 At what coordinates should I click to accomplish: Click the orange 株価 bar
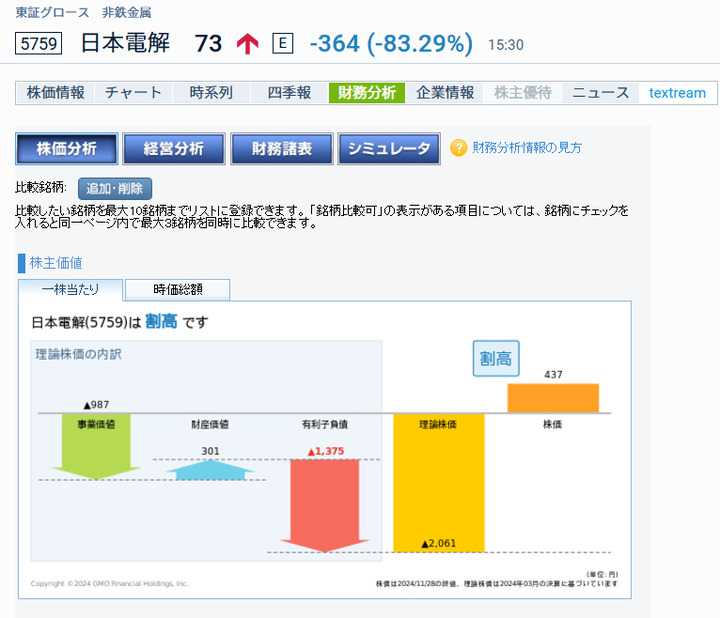(553, 398)
